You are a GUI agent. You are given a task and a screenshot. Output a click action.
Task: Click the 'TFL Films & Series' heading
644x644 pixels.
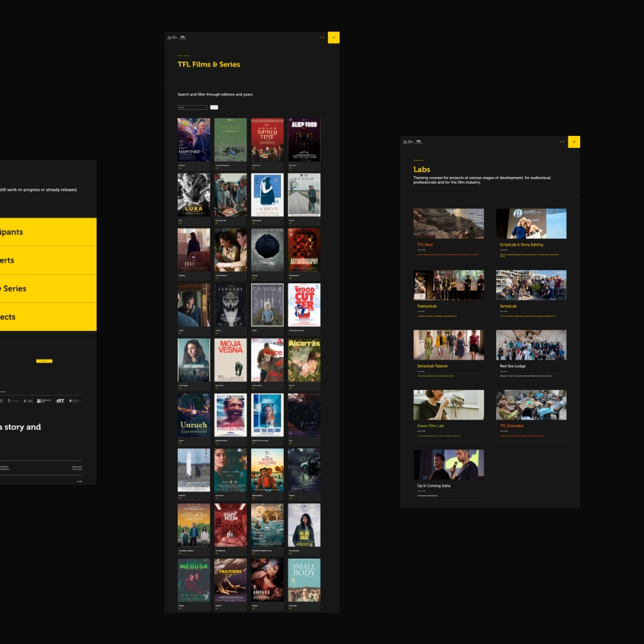pos(209,64)
